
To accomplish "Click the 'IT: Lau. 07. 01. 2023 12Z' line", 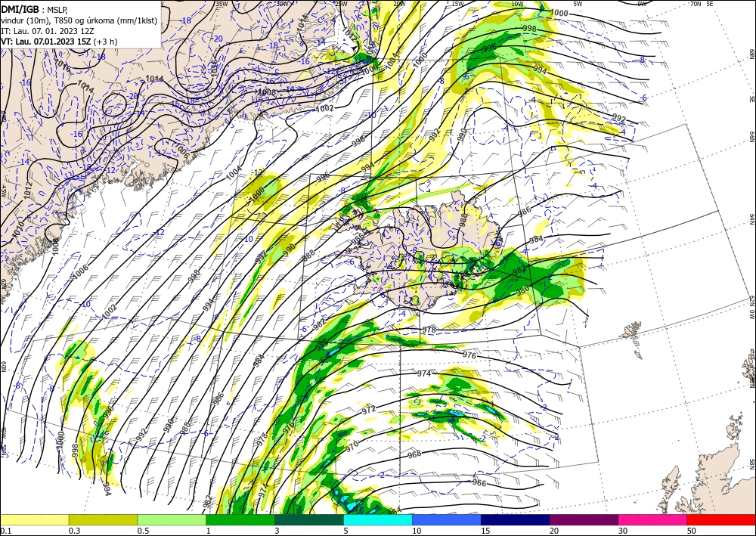I will click(x=47, y=31).
